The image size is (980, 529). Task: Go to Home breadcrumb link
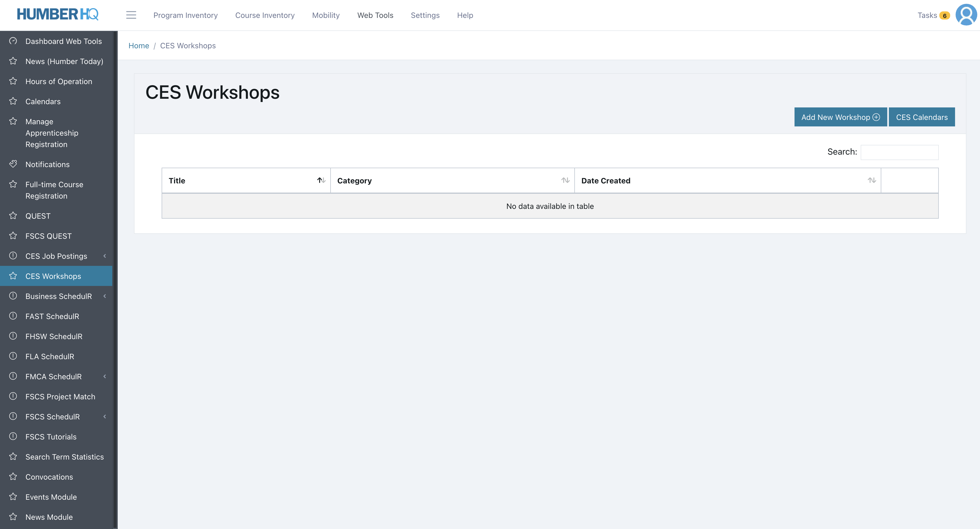[139, 46]
